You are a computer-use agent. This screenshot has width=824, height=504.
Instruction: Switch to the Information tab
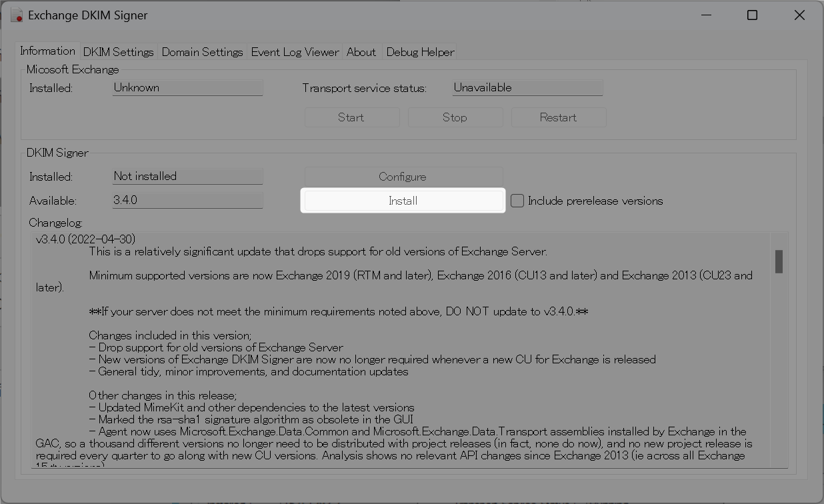pos(47,51)
